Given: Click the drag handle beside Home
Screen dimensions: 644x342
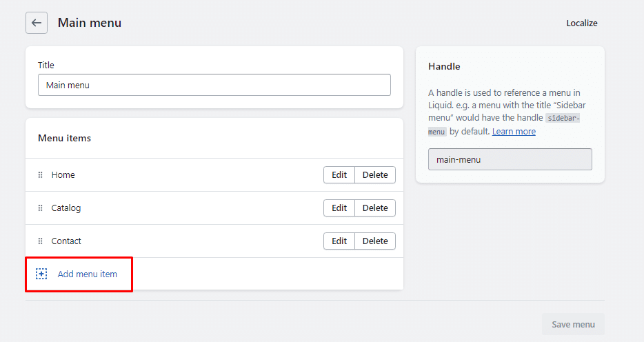Looking at the screenshot, I should point(40,175).
